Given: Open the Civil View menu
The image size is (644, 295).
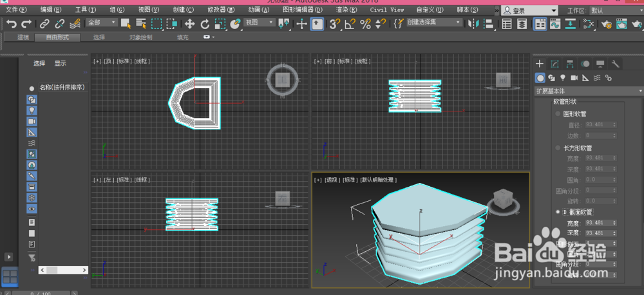Looking at the screenshot, I should click(387, 10).
